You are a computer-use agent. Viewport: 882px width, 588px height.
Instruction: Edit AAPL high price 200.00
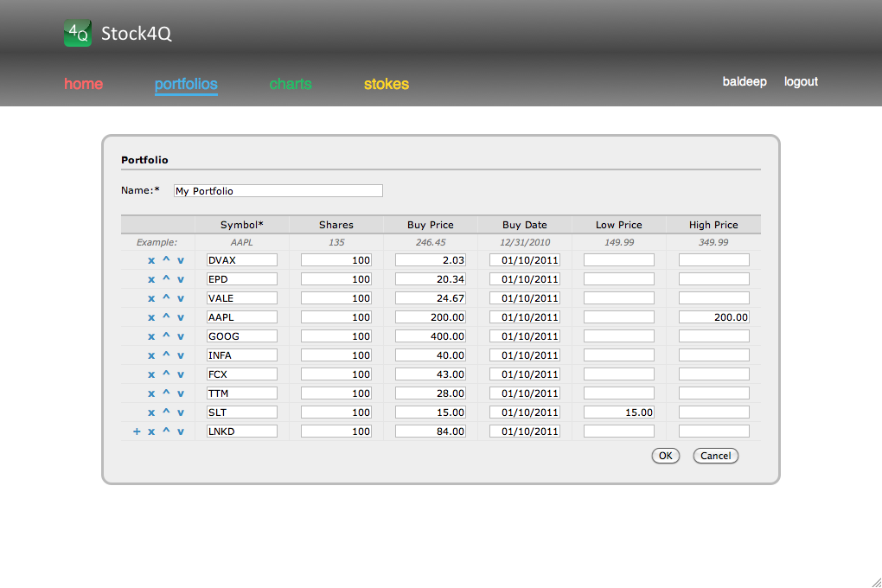713,317
